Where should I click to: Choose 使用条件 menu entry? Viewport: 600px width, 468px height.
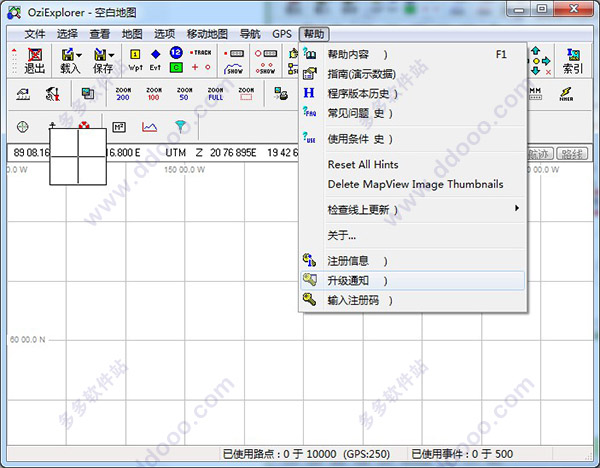412,139
